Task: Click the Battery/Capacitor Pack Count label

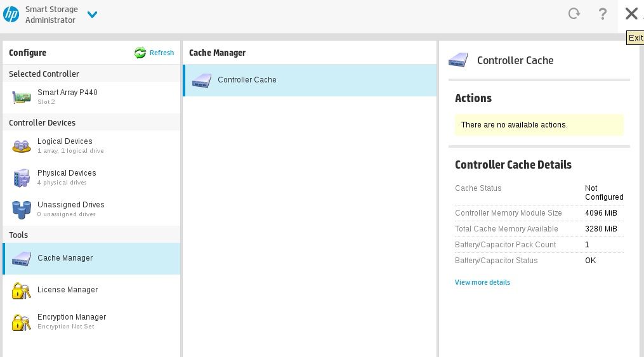Action: pos(505,245)
